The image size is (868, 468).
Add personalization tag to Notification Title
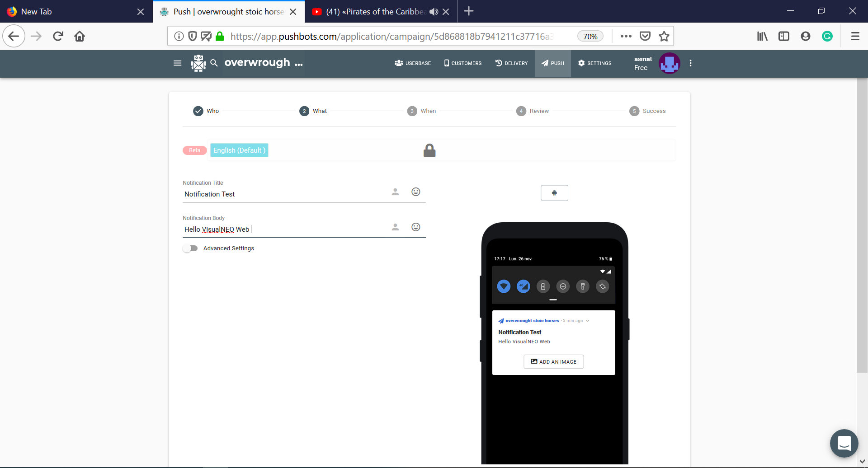395,192
